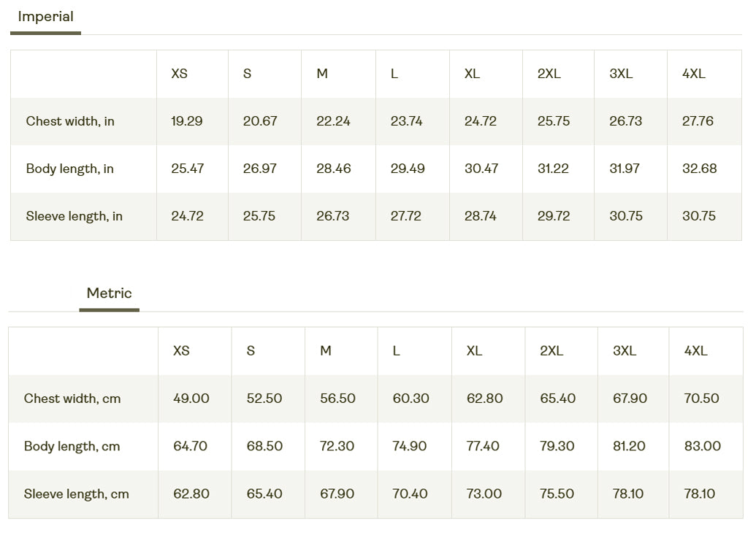Click the "Sleeve length, cm" row label

76,494
